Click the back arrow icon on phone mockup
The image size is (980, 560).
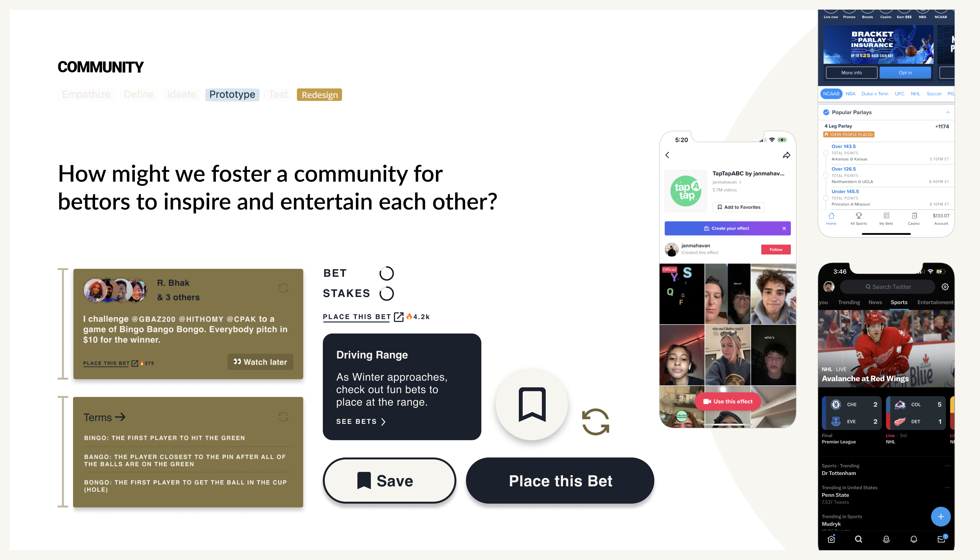click(667, 155)
